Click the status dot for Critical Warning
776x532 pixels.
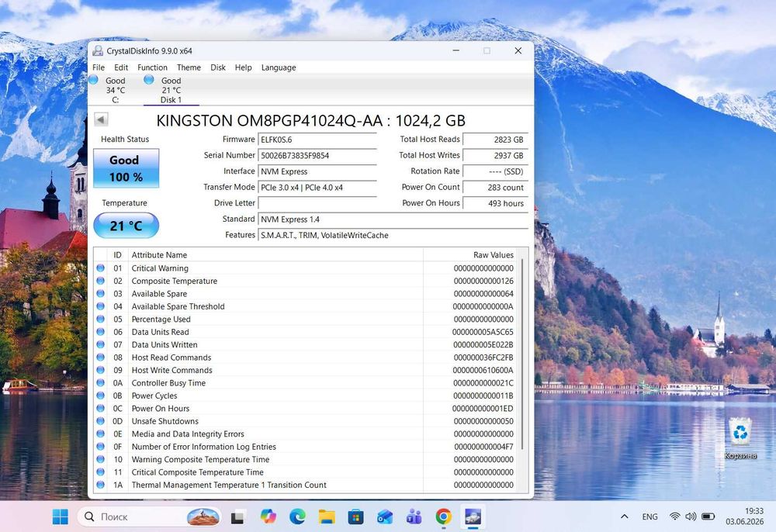(100, 268)
